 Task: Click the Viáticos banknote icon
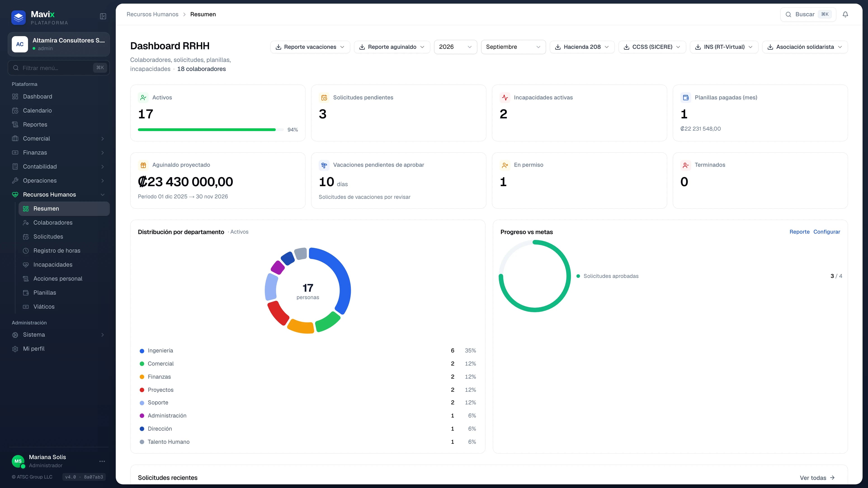26,307
